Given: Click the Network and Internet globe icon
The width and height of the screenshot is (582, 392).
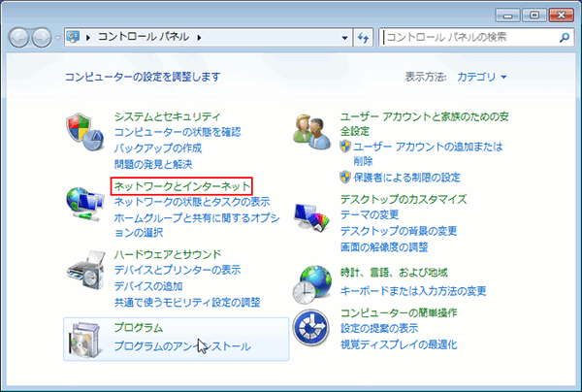Looking at the screenshot, I should pyautogui.click(x=84, y=202).
